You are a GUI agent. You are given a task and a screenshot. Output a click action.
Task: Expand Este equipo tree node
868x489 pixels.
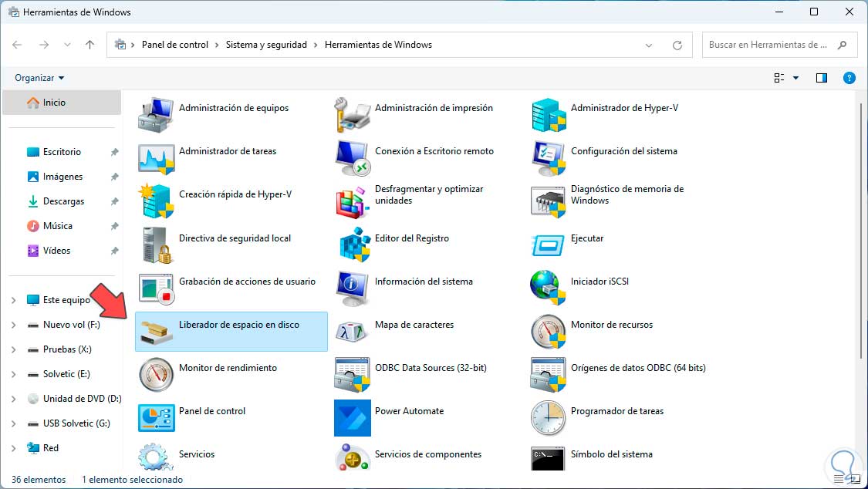(13, 300)
